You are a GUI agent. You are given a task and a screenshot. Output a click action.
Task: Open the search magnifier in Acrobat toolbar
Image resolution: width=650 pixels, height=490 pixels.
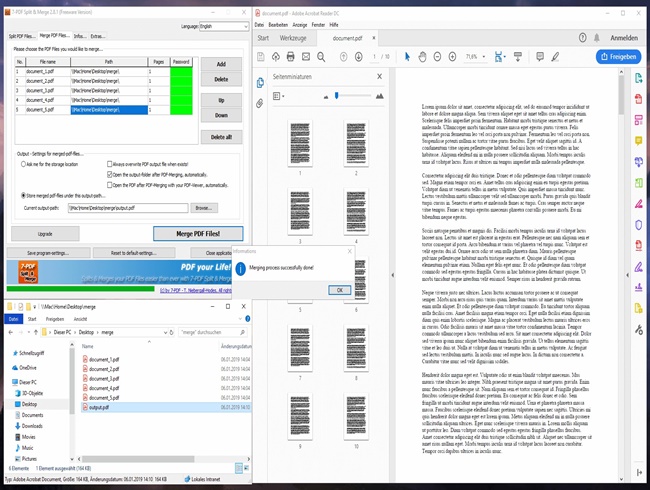click(x=321, y=57)
